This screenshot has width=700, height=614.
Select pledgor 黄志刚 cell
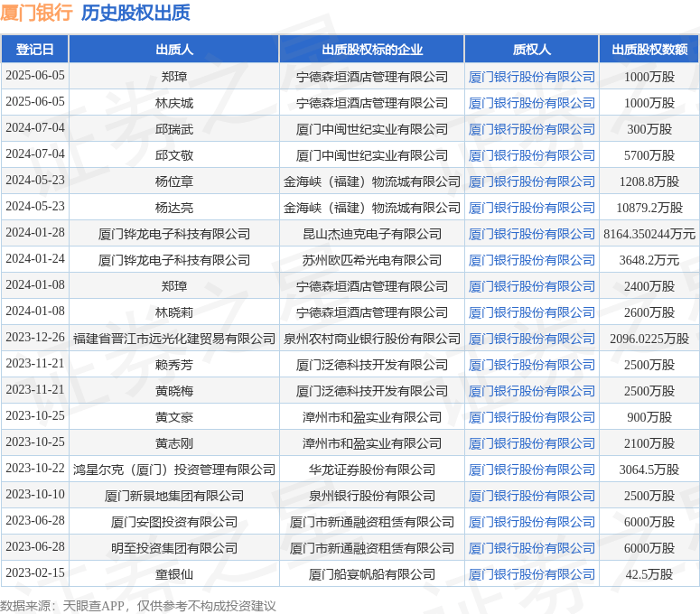coord(174,443)
